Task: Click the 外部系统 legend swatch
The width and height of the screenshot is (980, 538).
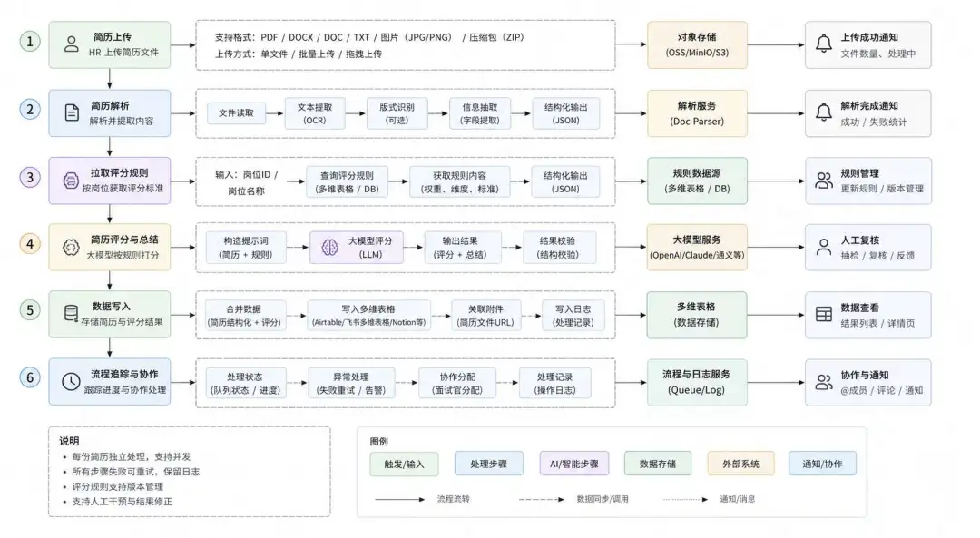Action: pyautogui.click(x=740, y=464)
